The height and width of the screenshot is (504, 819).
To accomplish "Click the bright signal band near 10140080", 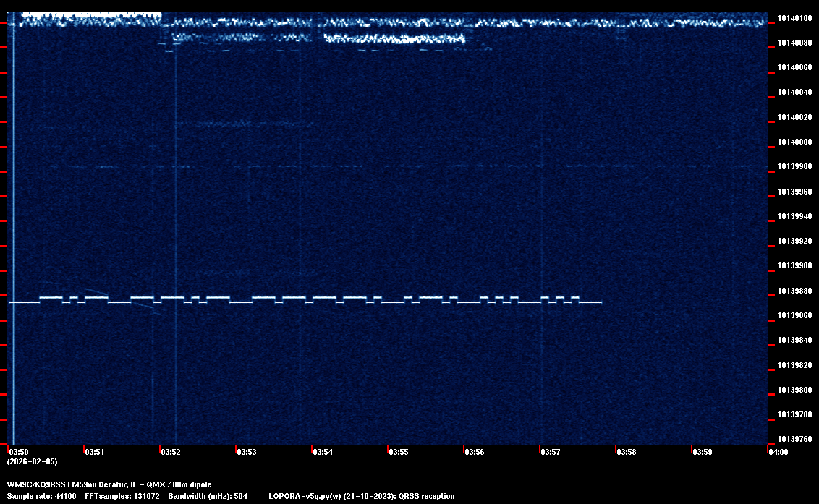I will pyautogui.click(x=394, y=38).
